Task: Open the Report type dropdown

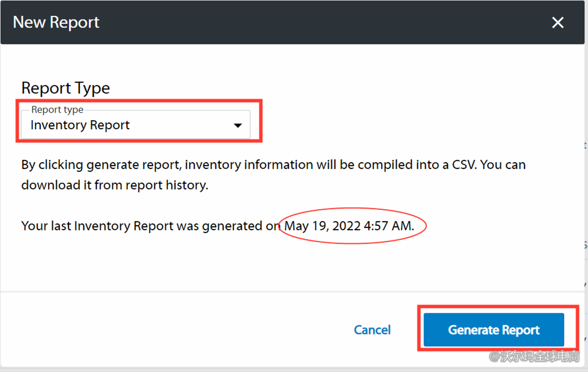Action: 136,124
